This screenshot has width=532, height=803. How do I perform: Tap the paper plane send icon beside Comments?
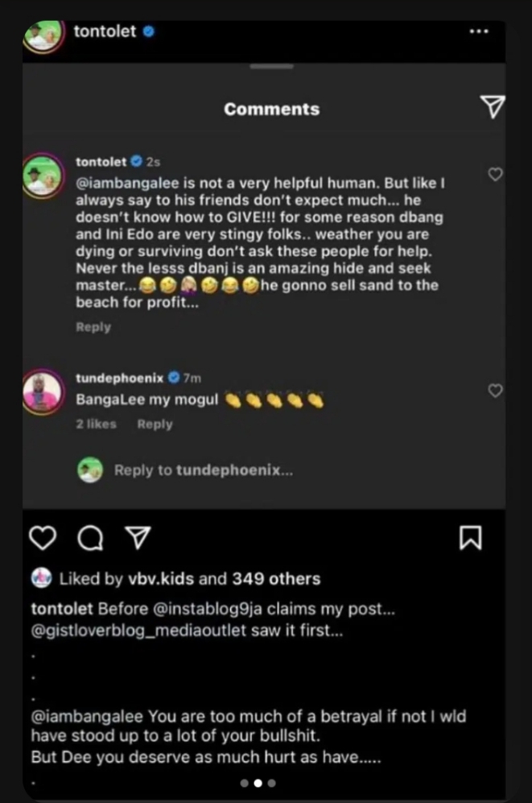pos(492,108)
